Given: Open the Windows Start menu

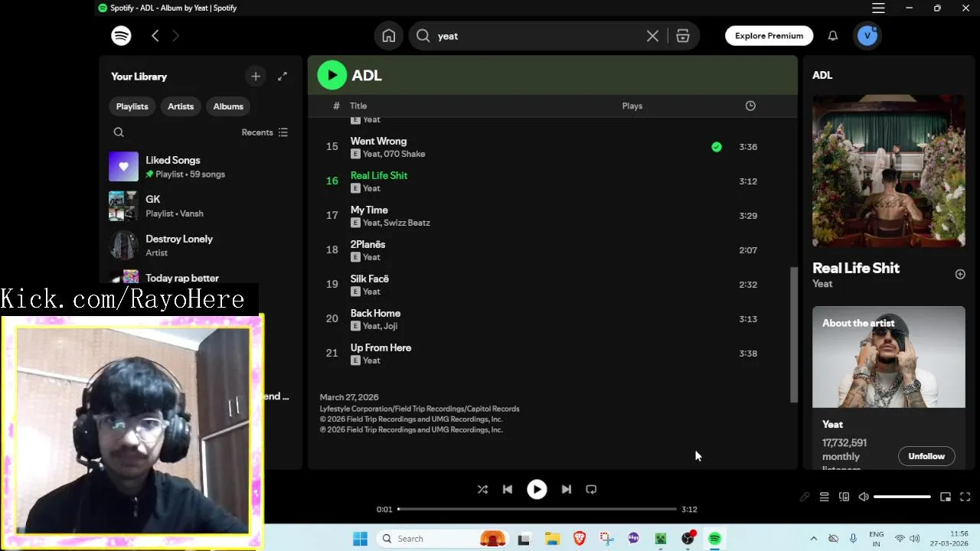Looking at the screenshot, I should click(360, 539).
